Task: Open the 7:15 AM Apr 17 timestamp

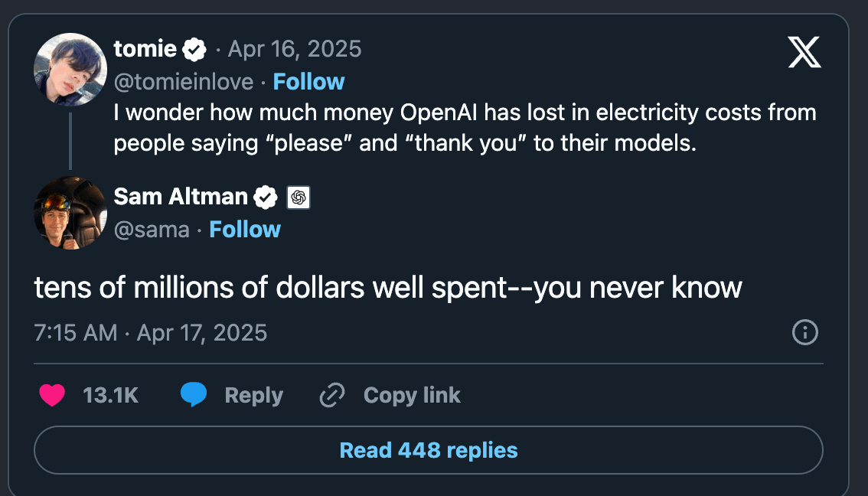Action: click(x=151, y=333)
